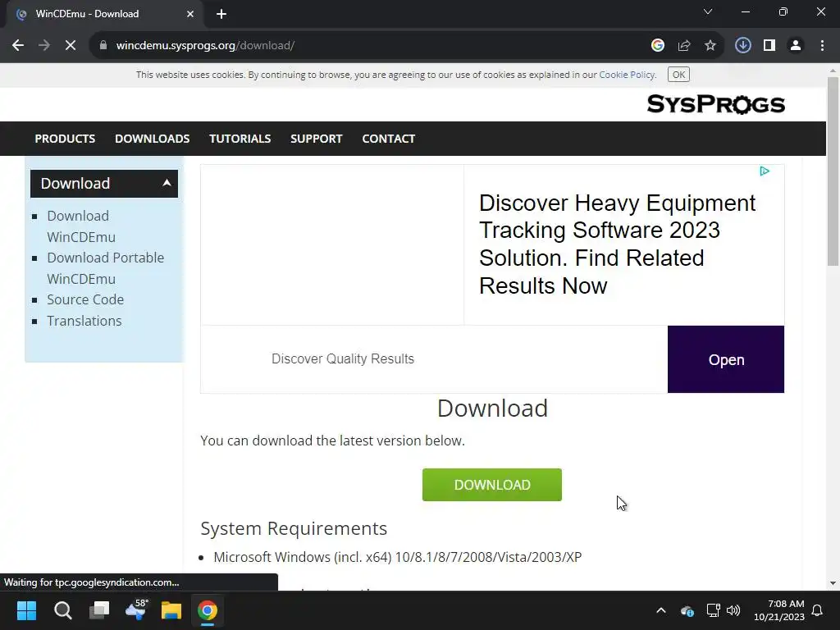Open the volume speaker tray icon
The width and height of the screenshot is (840, 630).
tap(733, 610)
